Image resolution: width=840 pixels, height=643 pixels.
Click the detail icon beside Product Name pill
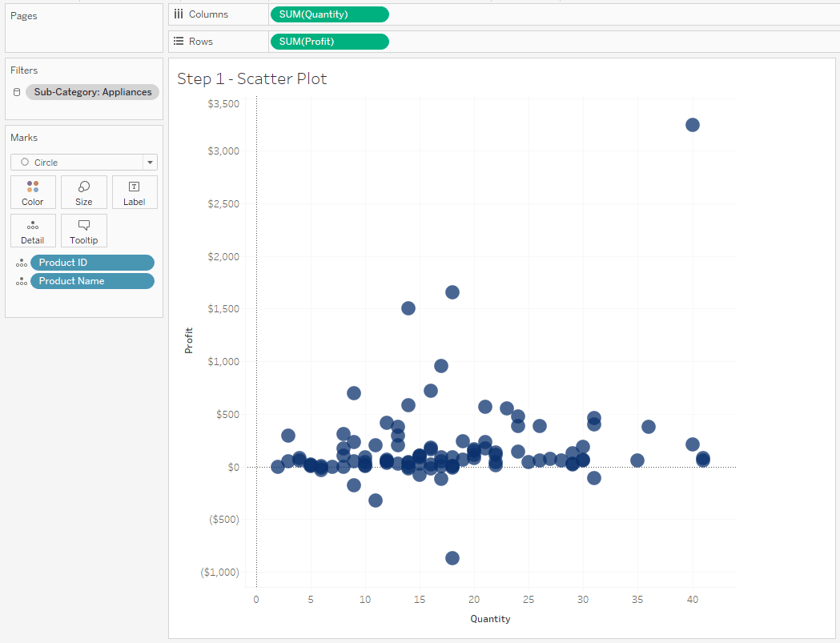pyautogui.click(x=22, y=281)
